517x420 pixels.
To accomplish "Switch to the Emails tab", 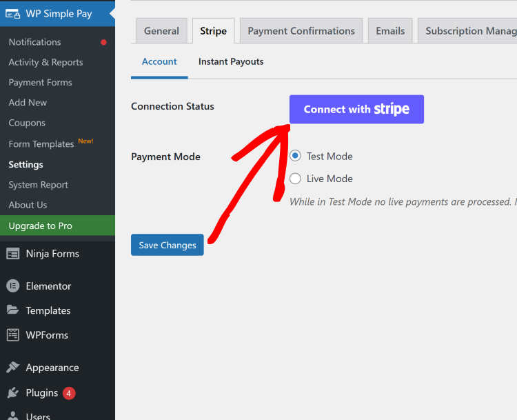I will coord(390,30).
